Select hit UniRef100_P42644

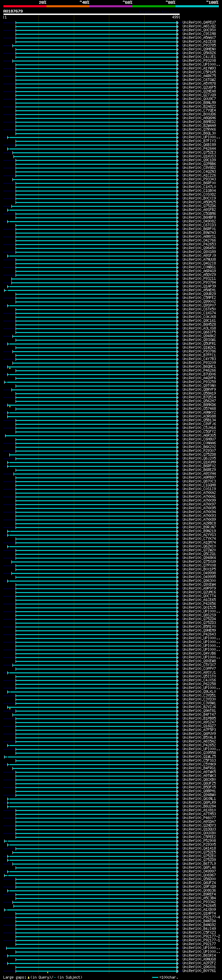[x=199, y=148]
